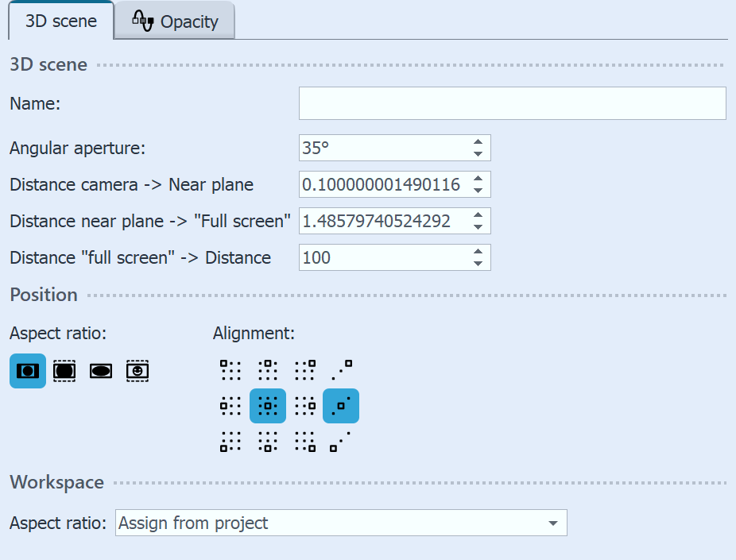Toggle the centered alignment option

pos(268,406)
